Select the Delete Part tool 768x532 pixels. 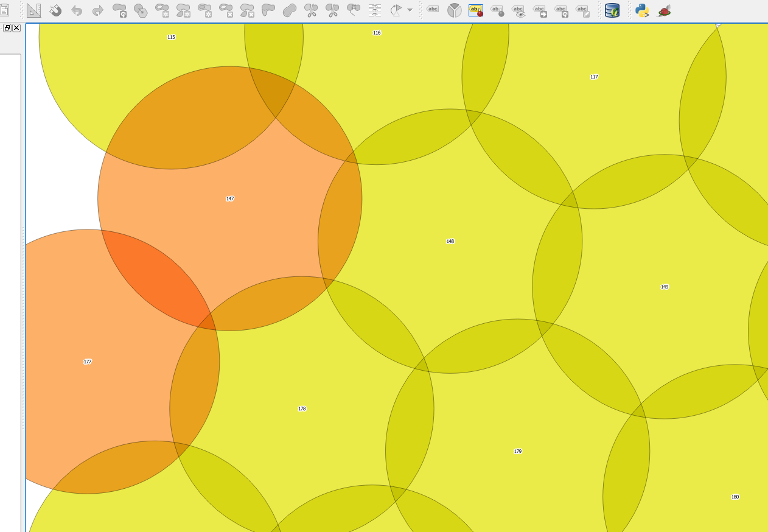[247, 10]
